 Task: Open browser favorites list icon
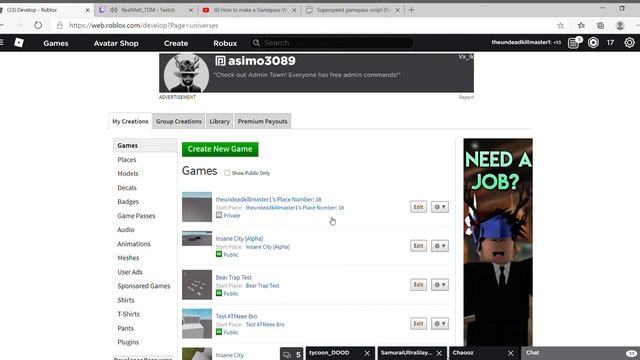click(581, 25)
